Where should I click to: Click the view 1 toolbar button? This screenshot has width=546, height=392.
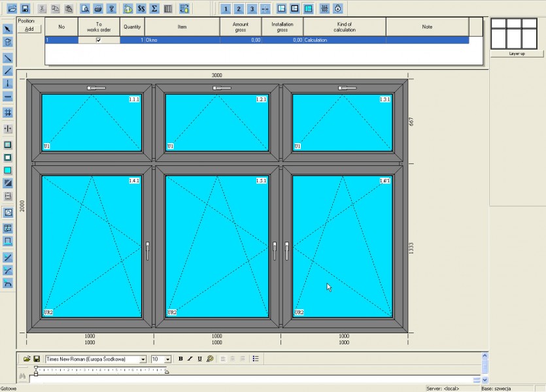click(226, 8)
